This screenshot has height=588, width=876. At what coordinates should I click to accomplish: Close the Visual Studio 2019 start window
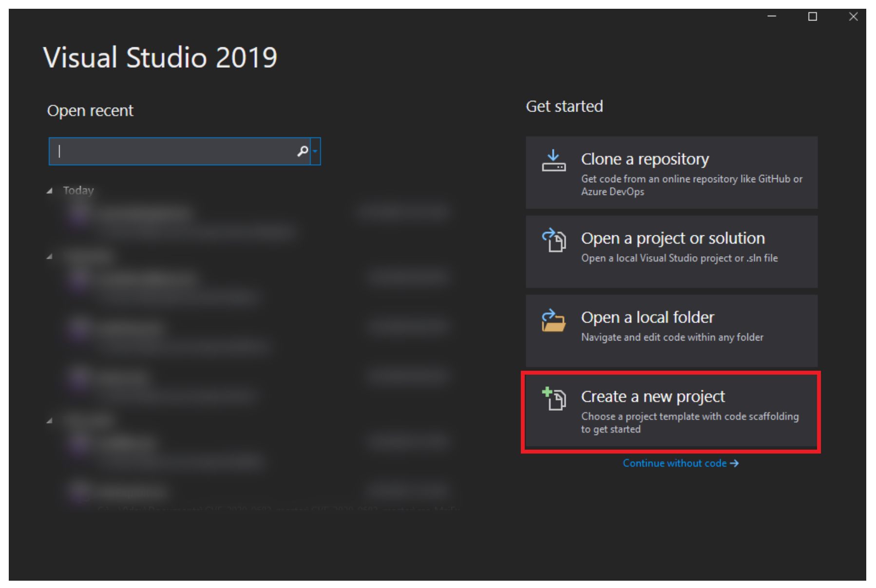tap(853, 17)
